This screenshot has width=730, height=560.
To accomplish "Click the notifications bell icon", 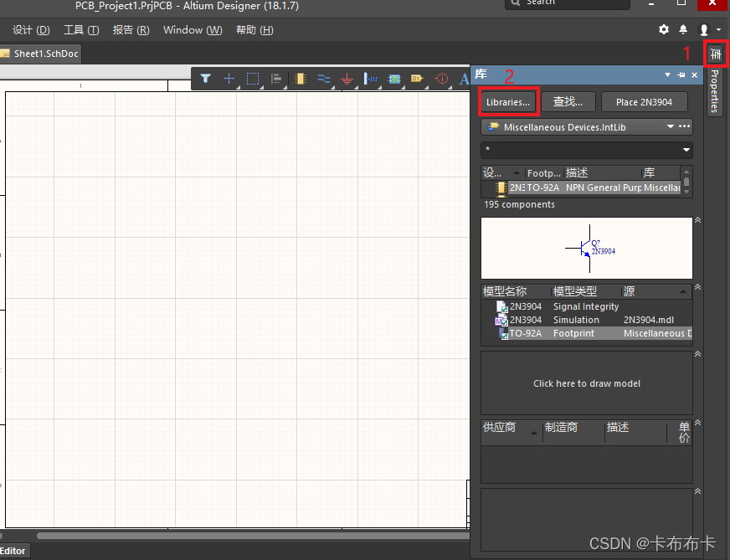I will pos(683,29).
